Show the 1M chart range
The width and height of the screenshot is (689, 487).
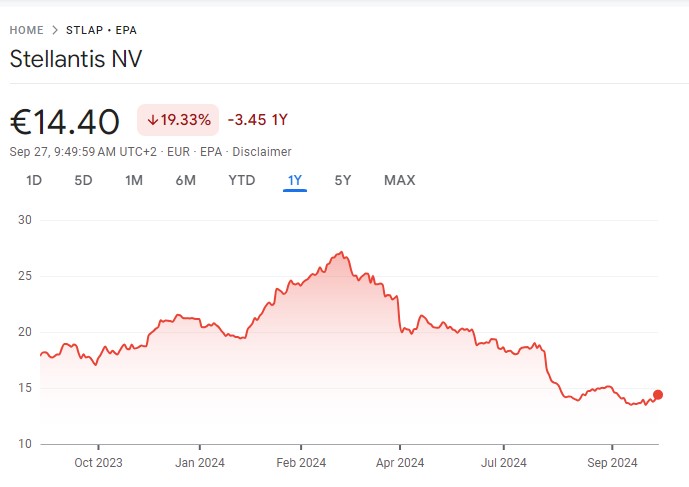pyautogui.click(x=134, y=181)
